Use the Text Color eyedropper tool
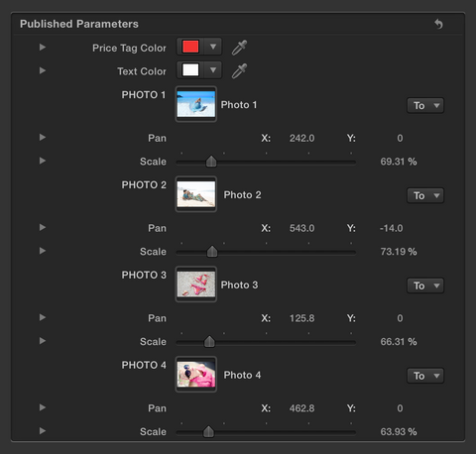476x454 pixels. 239,70
